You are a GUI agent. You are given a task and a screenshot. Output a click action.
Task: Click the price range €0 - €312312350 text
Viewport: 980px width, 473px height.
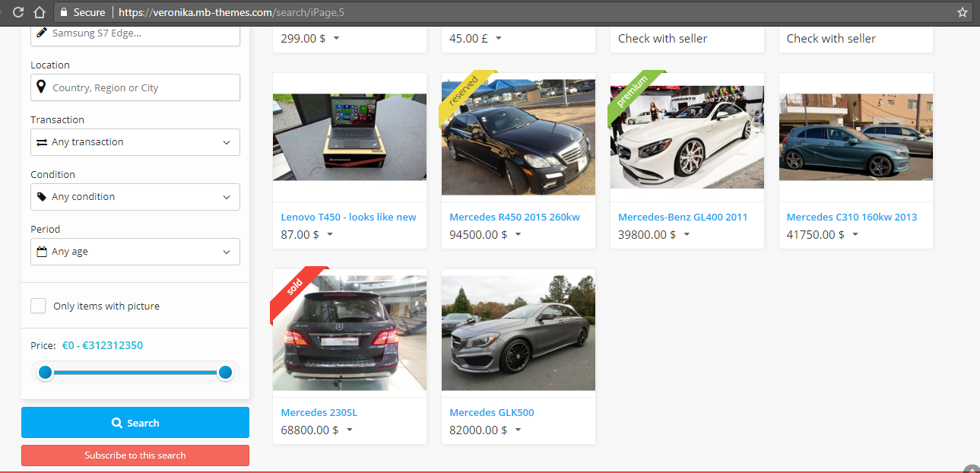[103, 345]
